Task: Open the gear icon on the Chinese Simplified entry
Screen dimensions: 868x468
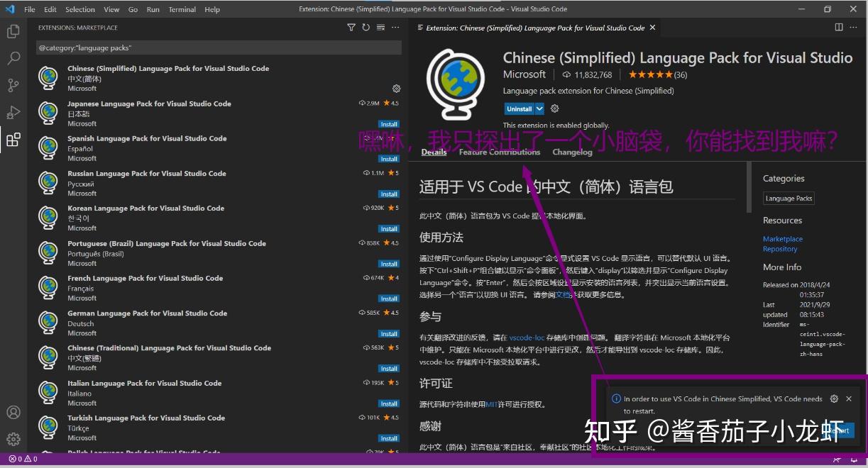Action: (x=396, y=88)
